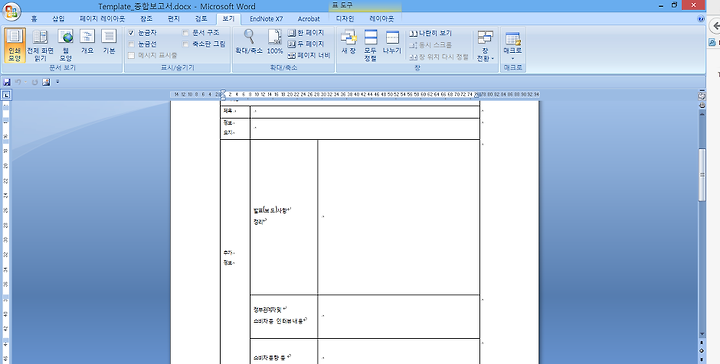
Task: Switch to 전체 화면 읽기 reading view
Action: 40,45
